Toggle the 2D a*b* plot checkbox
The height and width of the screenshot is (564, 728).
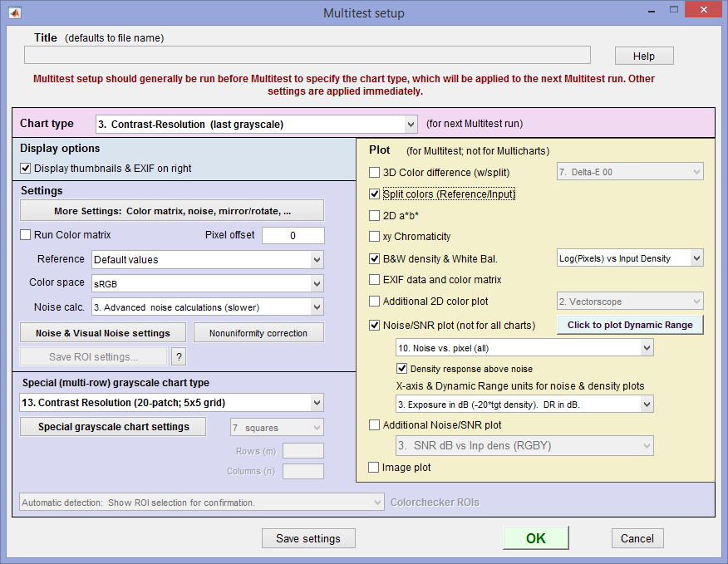click(374, 215)
